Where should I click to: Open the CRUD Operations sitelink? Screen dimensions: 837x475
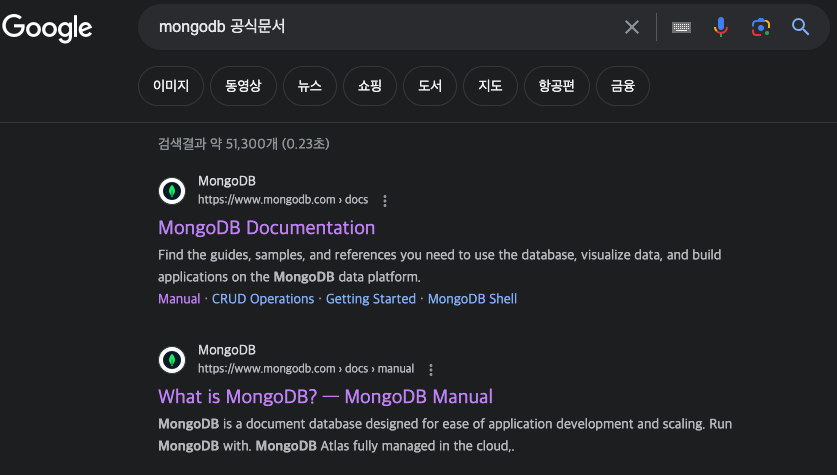[x=263, y=299]
